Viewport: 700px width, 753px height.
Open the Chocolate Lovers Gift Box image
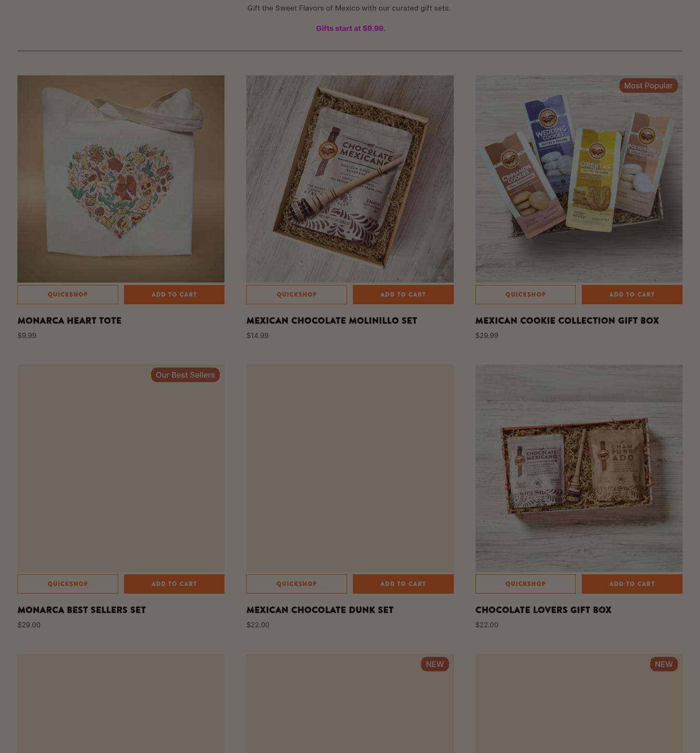click(x=579, y=468)
